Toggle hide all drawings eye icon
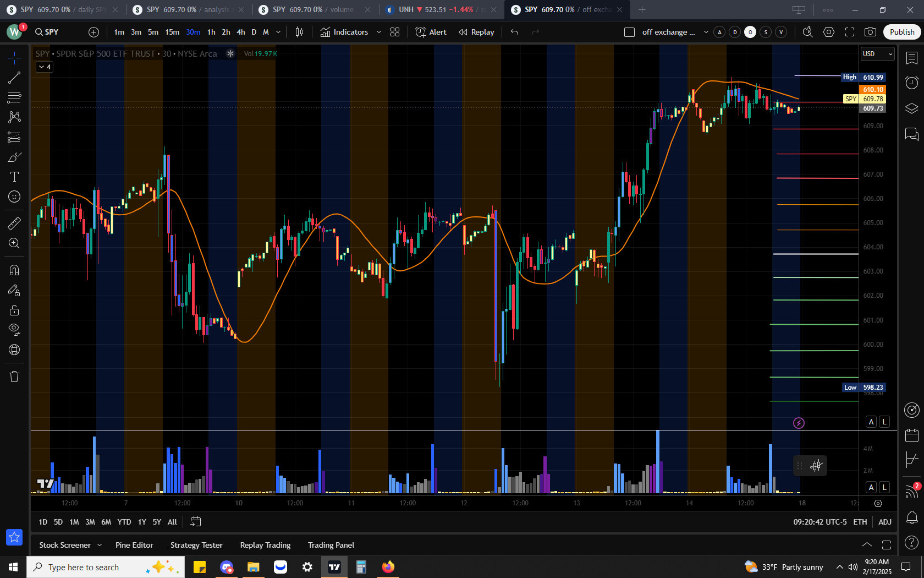924x578 pixels. pyautogui.click(x=14, y=330)
